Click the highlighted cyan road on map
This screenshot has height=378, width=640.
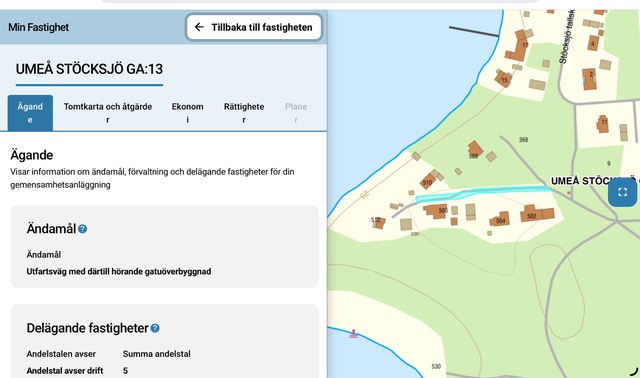(482, 192)
